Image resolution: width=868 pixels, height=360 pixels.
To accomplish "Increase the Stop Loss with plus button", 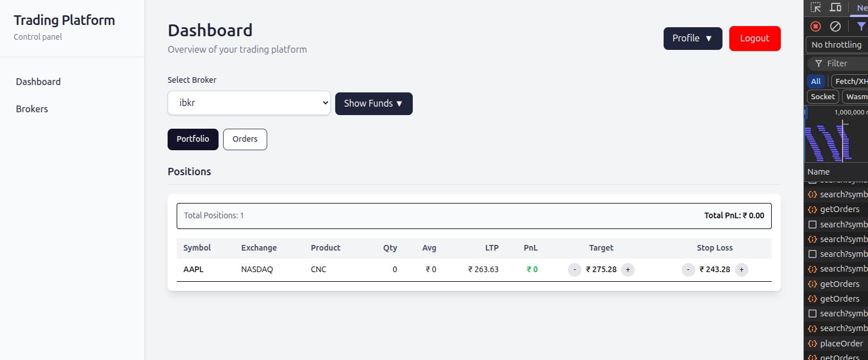I will tap(742, 270).
